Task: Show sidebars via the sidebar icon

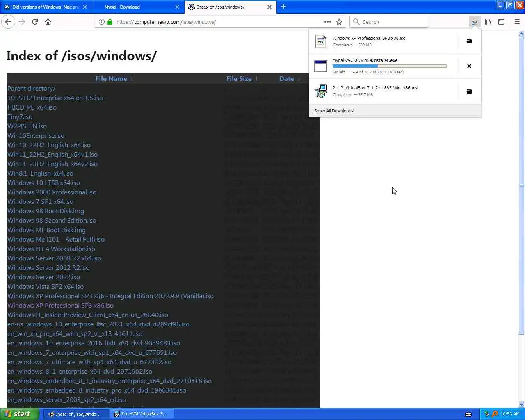Action: pos(501,22)
